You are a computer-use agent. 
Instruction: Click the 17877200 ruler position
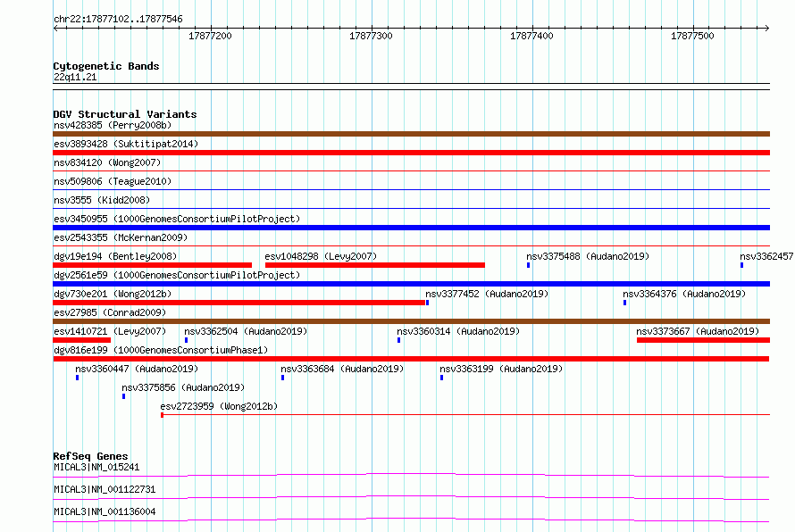pos(211,36)
